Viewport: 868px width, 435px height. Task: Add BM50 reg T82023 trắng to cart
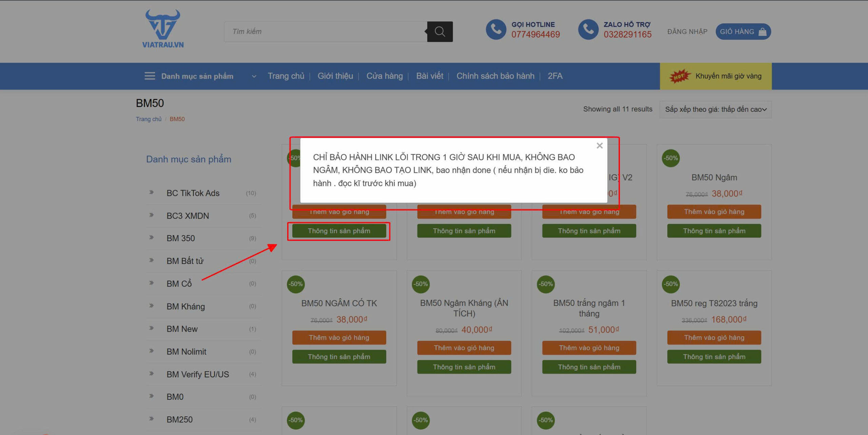(714, 338)
